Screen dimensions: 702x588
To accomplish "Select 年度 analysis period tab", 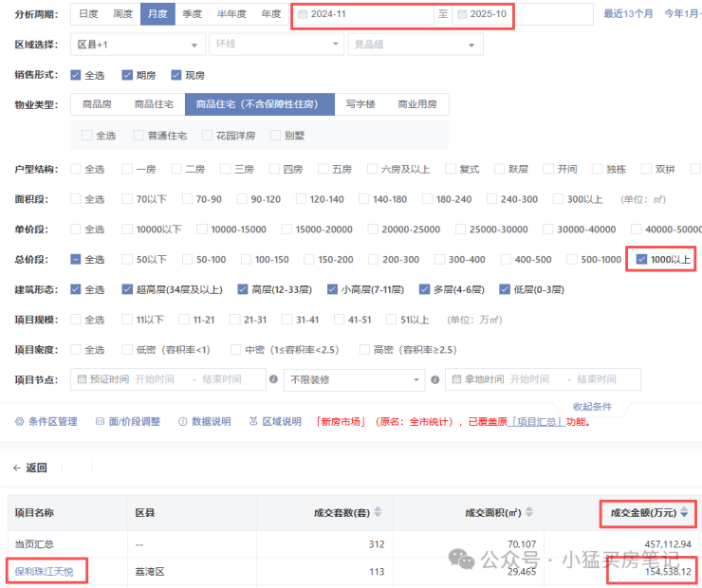I will 271,14.
